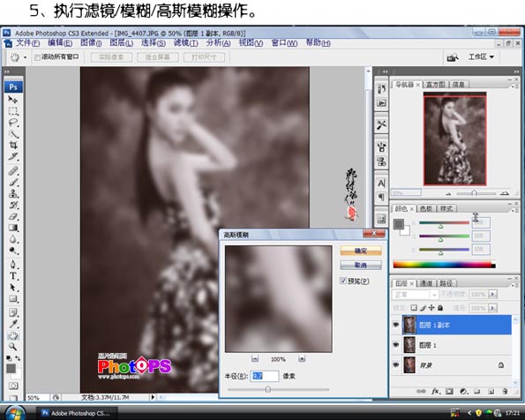Select the Lasso tool
The height and width of the screenshot is (420, 525).
click(13, 123)
